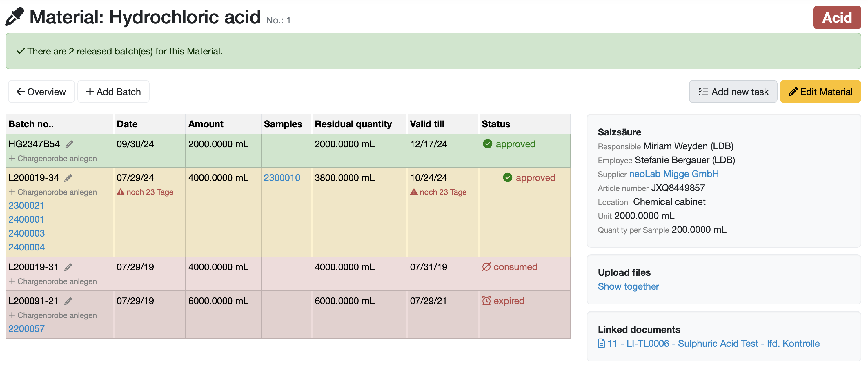The width and height of the screenshot is (868, 367).
Task: Click the red Acid badge
Action: tap(837, 17)
